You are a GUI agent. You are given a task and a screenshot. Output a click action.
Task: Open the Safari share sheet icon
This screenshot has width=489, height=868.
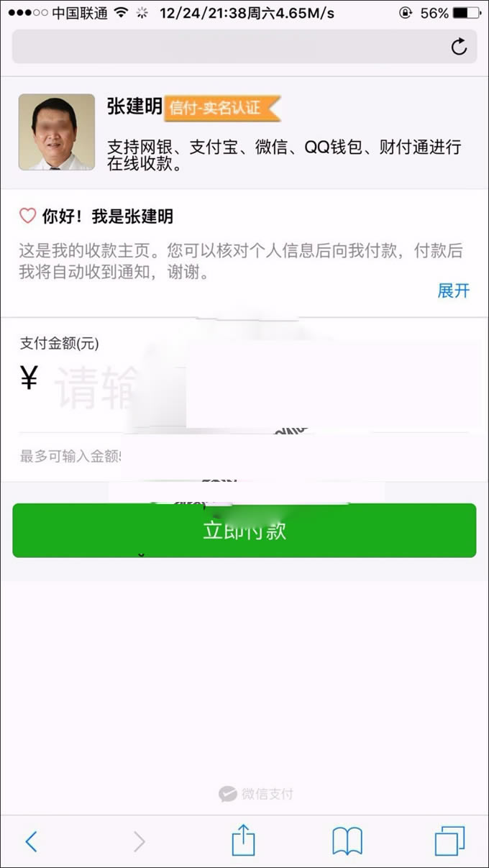click(x=244, y=839)
